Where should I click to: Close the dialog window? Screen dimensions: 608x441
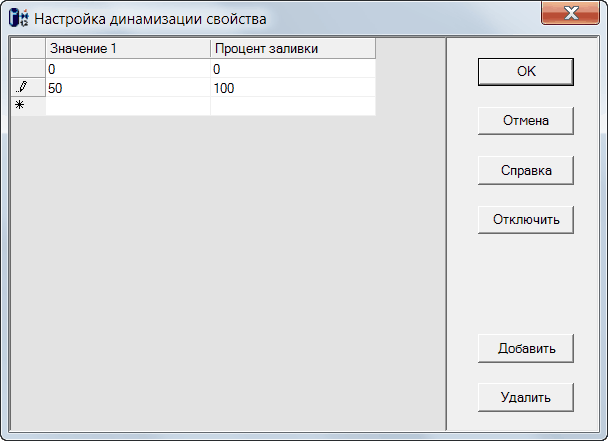pyautogui.click(x=570, y=13)
